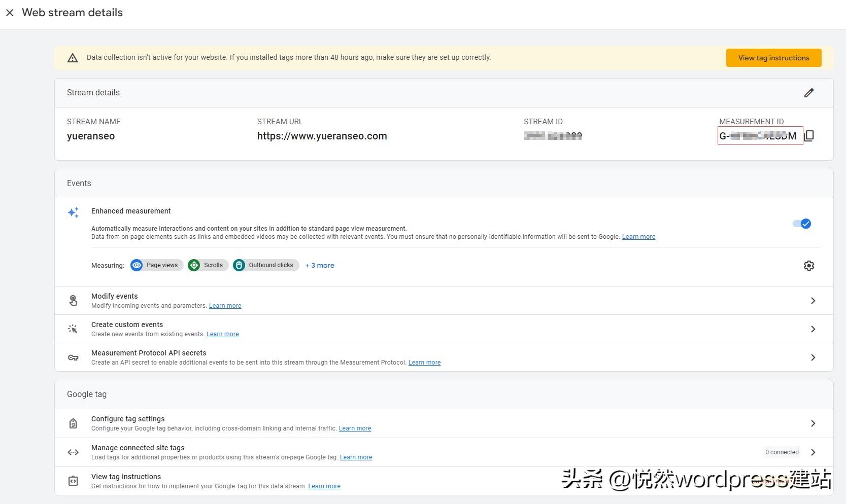Click the Page views eye icon
Screen dimensions: 846x504
[137, 265]
